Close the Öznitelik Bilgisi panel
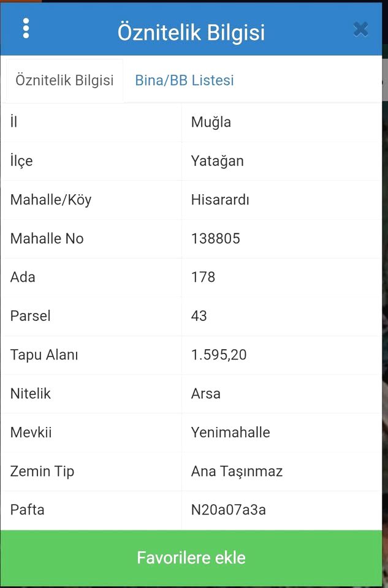This screenshot has height=588, width=388. 360,29
